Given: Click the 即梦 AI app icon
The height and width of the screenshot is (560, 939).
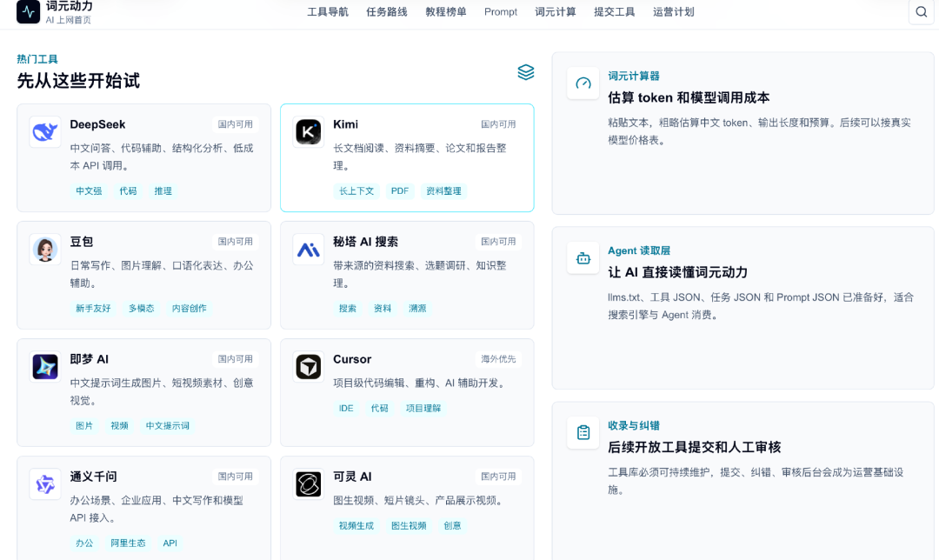Looking at the screenshot, I should click(45, 367).
